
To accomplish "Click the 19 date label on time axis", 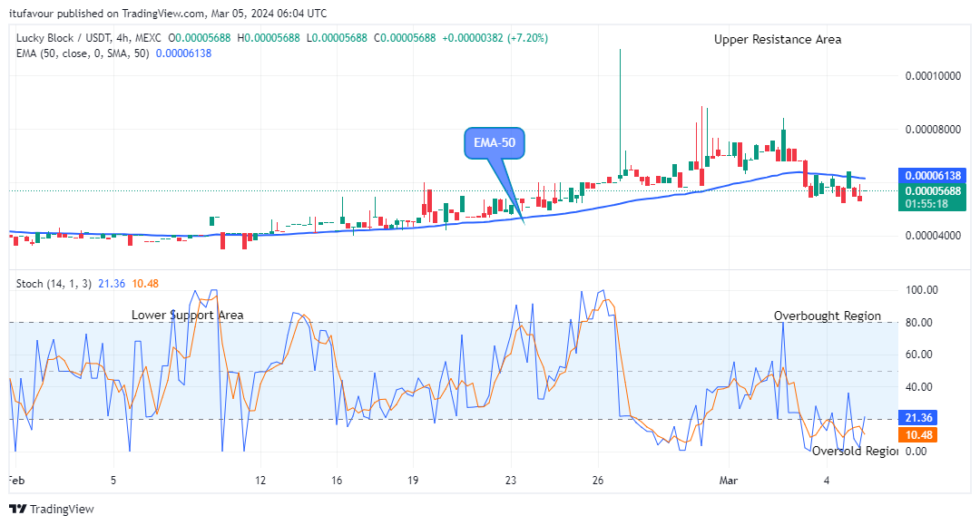I will tap(413, 480).
